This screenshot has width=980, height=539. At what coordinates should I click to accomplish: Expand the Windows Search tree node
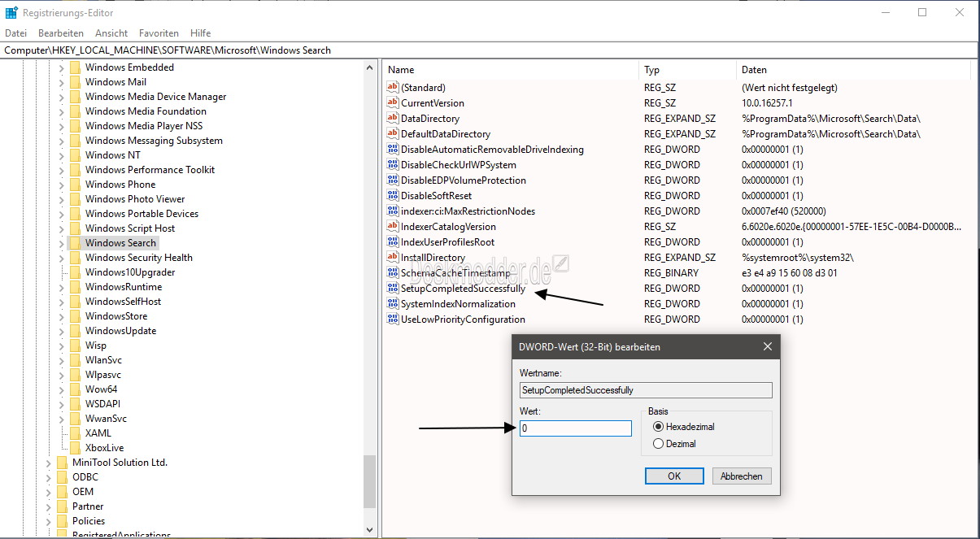(61, 243)
